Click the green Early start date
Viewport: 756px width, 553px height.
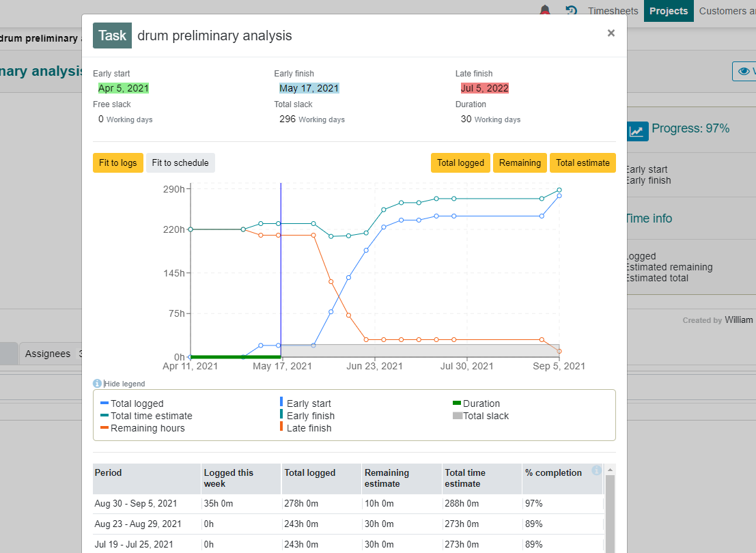124,88
